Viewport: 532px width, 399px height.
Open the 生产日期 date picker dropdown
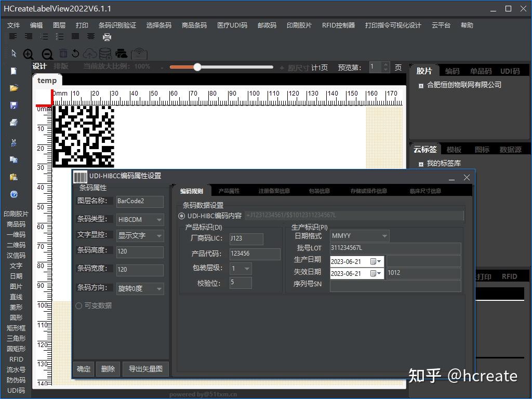coord(378,261)
